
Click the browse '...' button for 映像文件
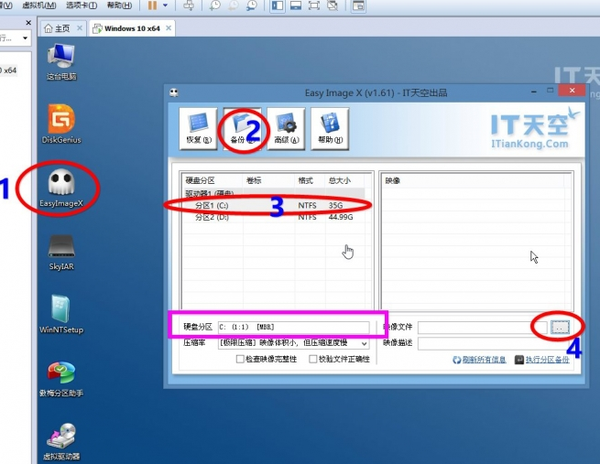pos(560,327)
